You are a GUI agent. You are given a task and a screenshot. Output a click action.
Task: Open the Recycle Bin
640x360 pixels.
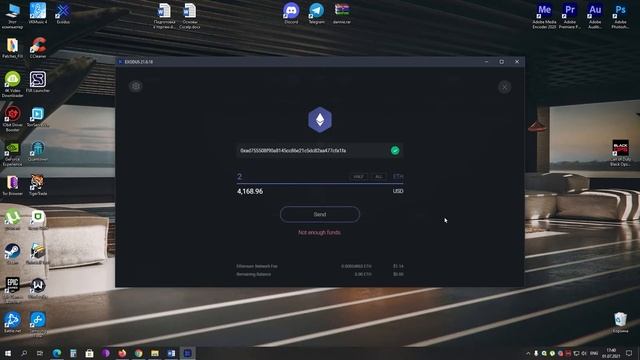(x=620, y=322)
